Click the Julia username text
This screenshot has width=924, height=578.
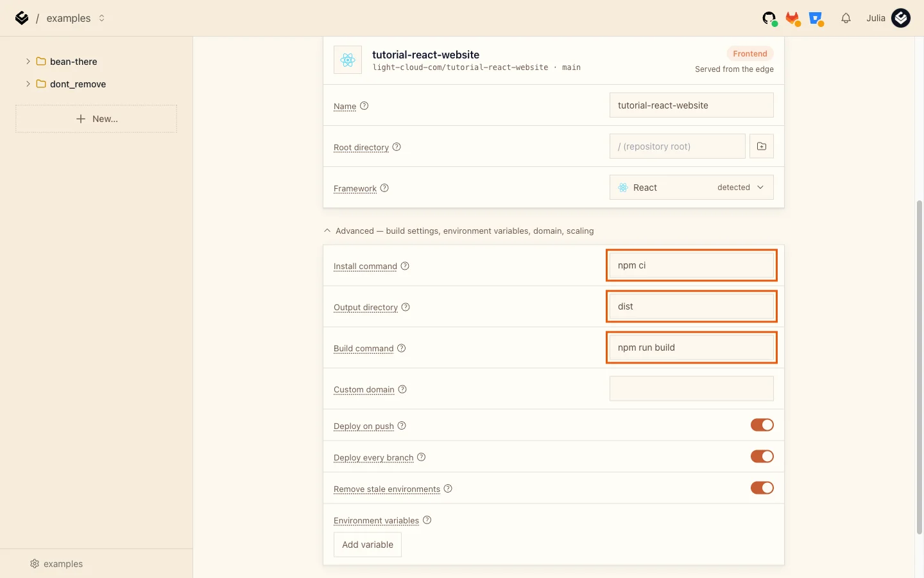click(x=876, y=18)
